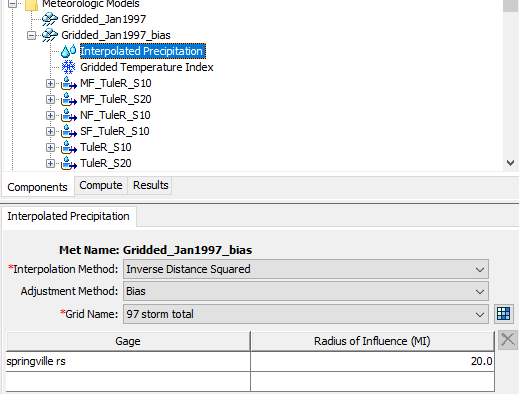Expand the NF_TuleR_S10 node
Image resolution: width=519 pixels, height=394 pixels.
(x=50, y=115)
